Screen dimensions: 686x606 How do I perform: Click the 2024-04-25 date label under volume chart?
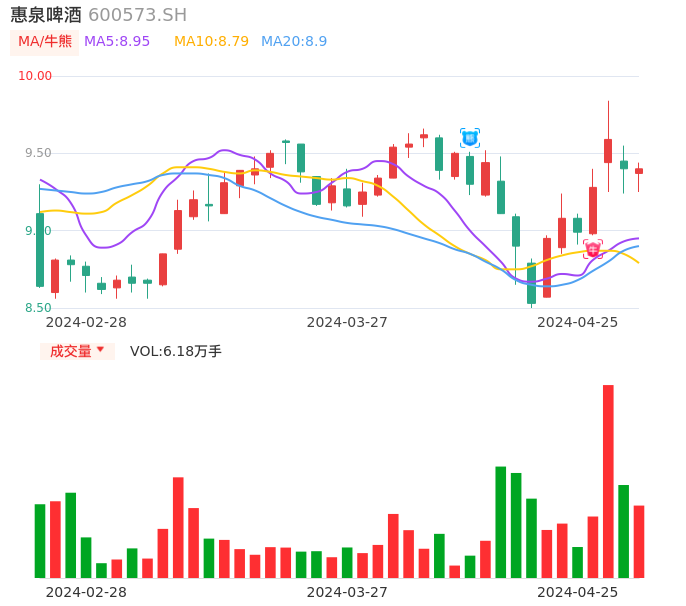point(577,592)
